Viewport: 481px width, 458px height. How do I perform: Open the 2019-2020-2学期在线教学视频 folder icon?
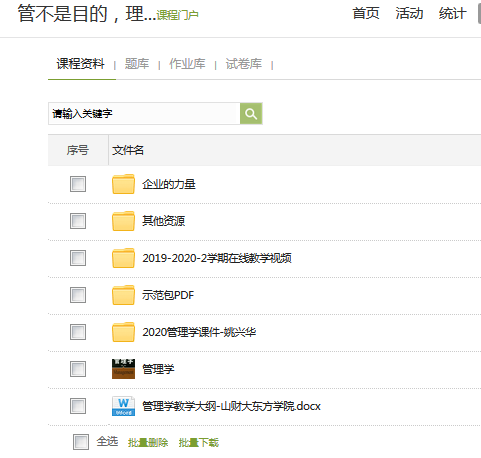pos(123,258)
